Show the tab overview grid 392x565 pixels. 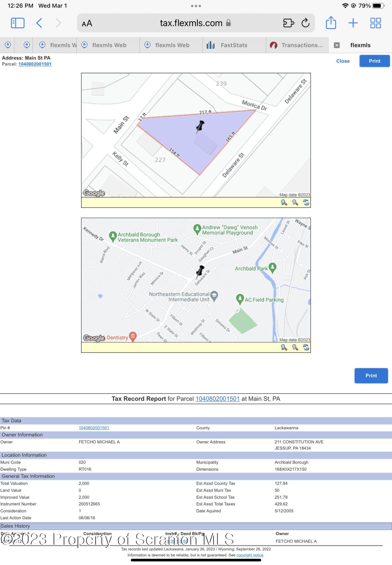375,23
